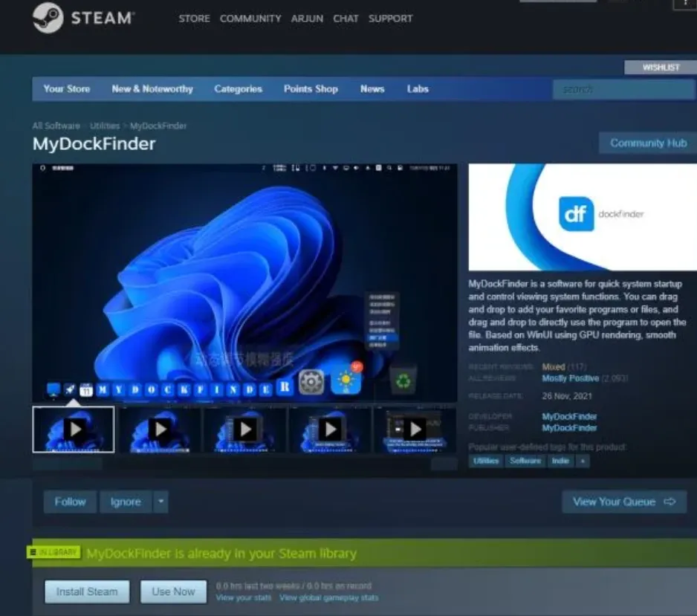Click the Steam logo icon

(x=48, y=18)
